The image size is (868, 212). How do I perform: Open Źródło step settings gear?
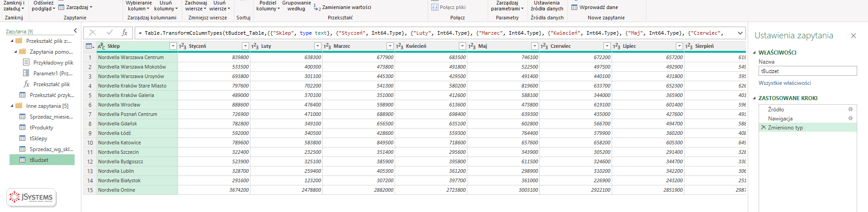pyautogui.click(x=850, y=109)
